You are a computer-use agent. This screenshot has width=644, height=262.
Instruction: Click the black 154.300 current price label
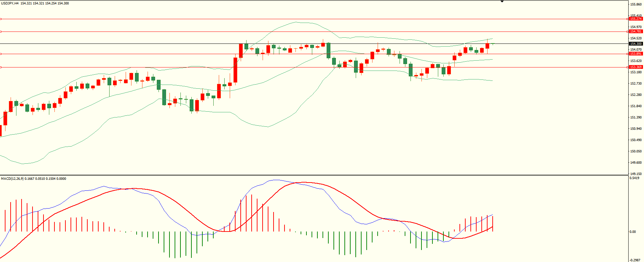[636, 44]
